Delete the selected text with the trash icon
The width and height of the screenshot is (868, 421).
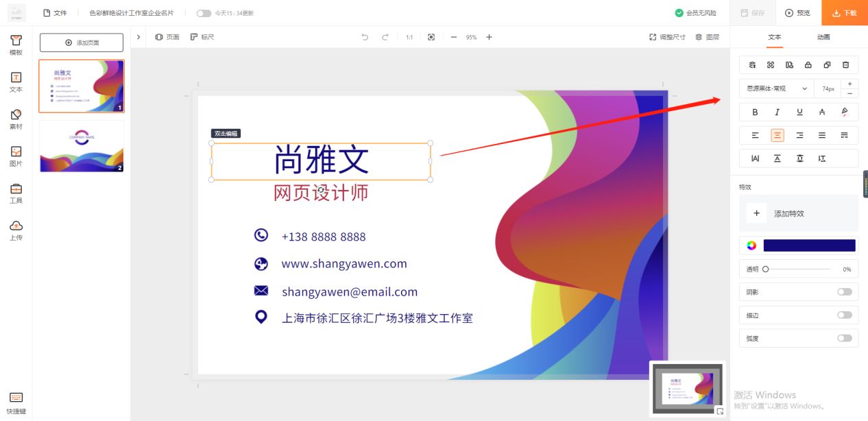(846, 64)
